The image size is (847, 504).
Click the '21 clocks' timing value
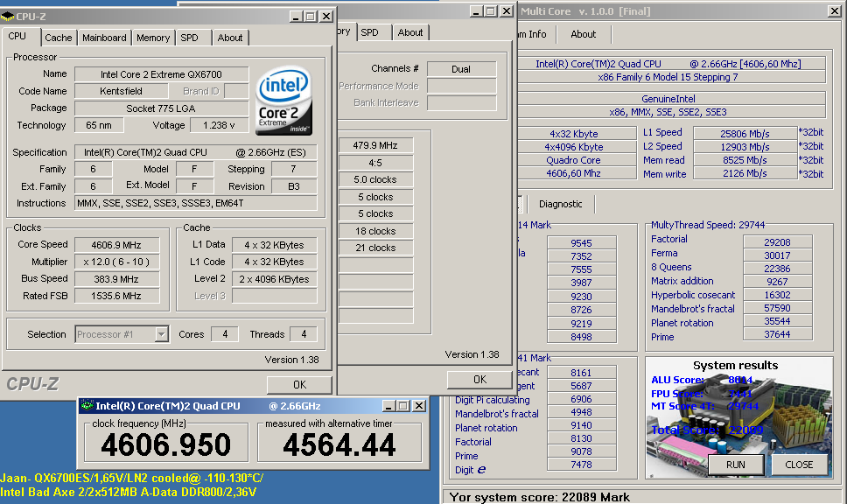coord(375,248)
